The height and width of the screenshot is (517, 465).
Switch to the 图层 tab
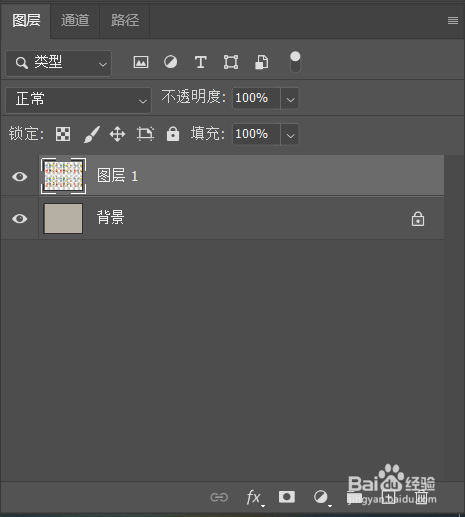[x=26, y=21]
